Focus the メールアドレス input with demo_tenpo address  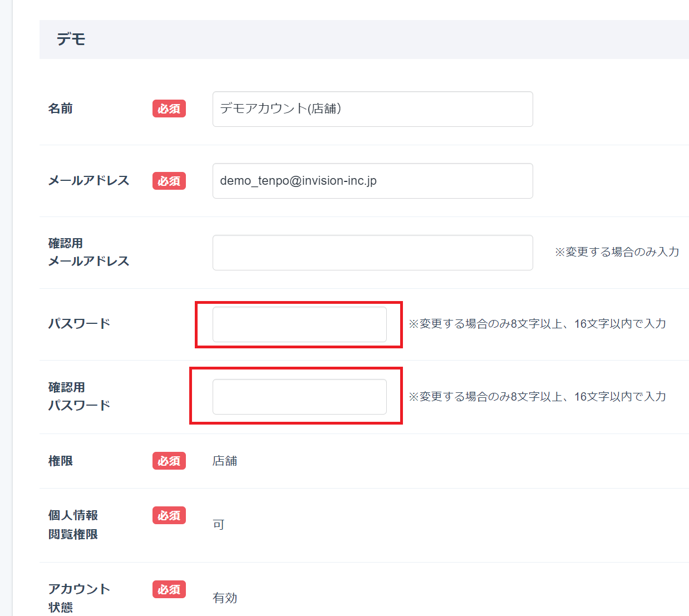coord(372,181)
